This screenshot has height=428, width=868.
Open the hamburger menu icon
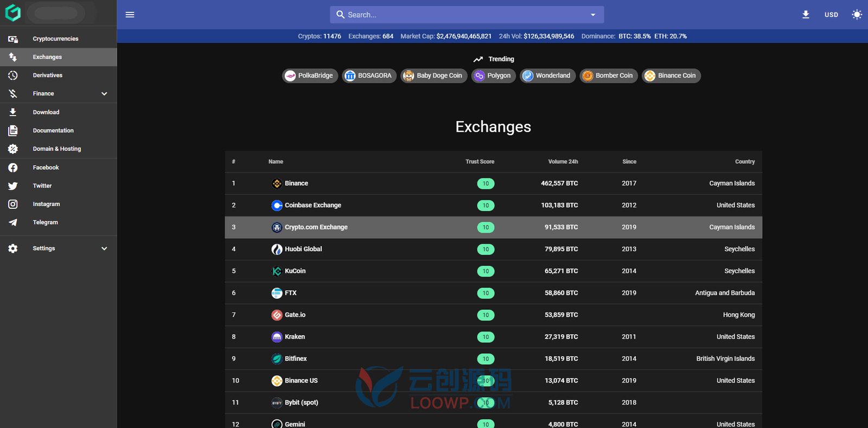pyautogui.click(x=130, y=15)
